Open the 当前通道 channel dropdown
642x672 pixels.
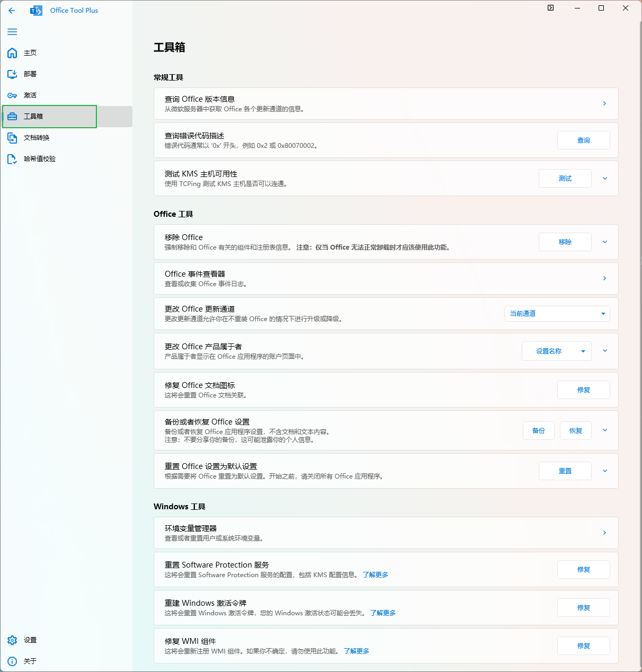[557, 313]
